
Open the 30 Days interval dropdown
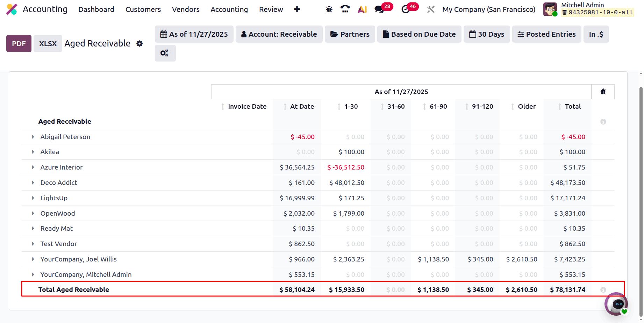(x=487, y=34)
